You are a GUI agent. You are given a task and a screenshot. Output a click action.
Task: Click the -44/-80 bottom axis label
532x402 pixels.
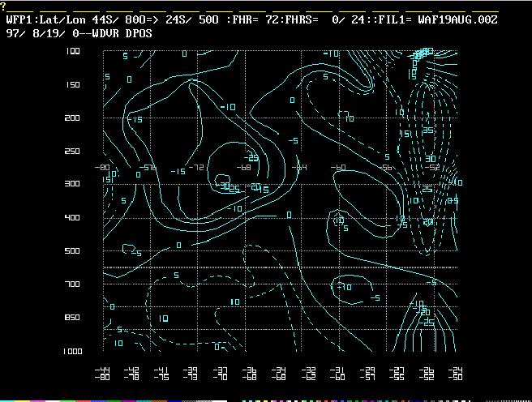102,374
